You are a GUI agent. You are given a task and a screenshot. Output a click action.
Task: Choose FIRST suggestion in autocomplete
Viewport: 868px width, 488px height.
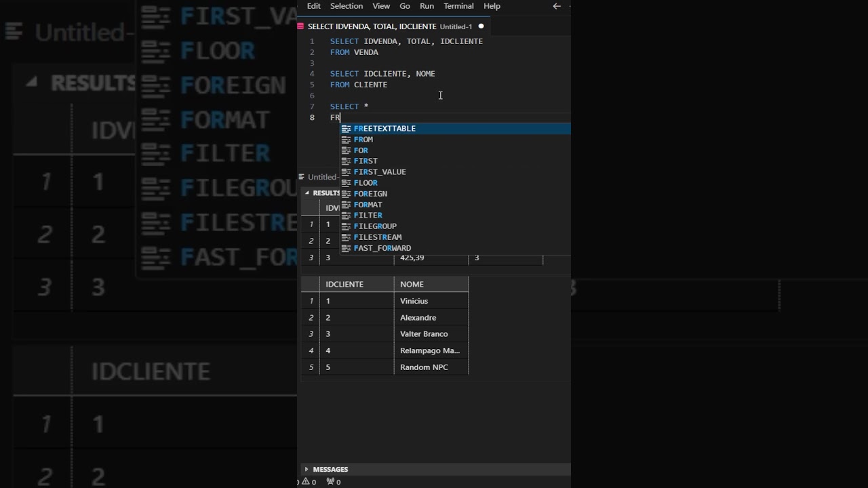coord(455,161)
